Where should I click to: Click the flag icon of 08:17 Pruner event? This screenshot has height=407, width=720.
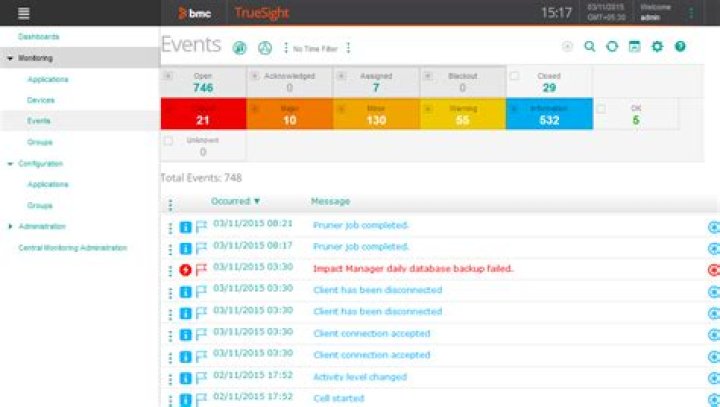pyautogui.click(x=201, y=249)
